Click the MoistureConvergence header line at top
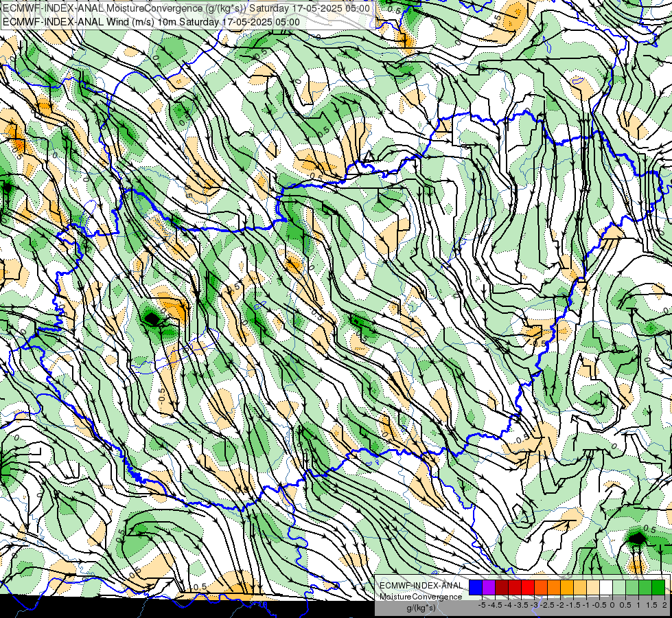Image resolution: width=672 pixels, height=618 pixels. (186, 8)
